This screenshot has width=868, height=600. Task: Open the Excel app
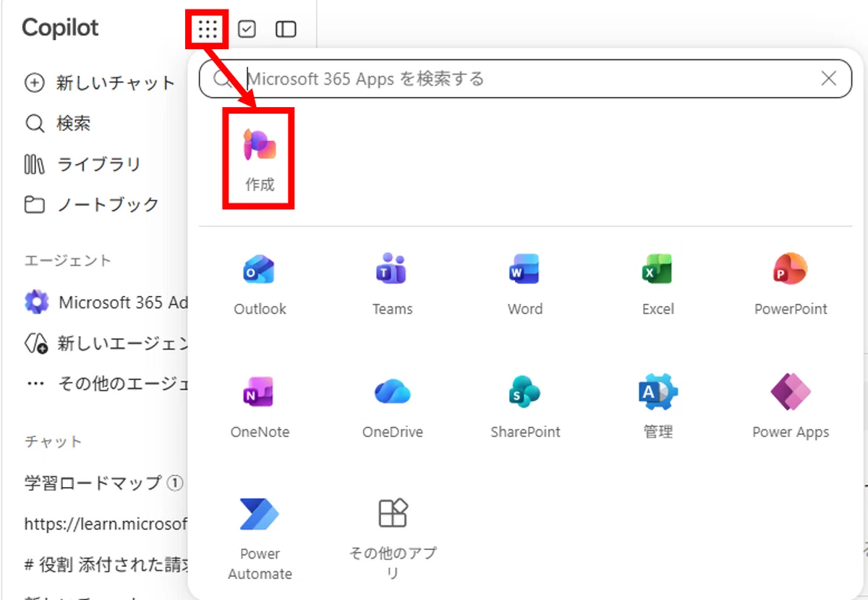coord(658,284)
